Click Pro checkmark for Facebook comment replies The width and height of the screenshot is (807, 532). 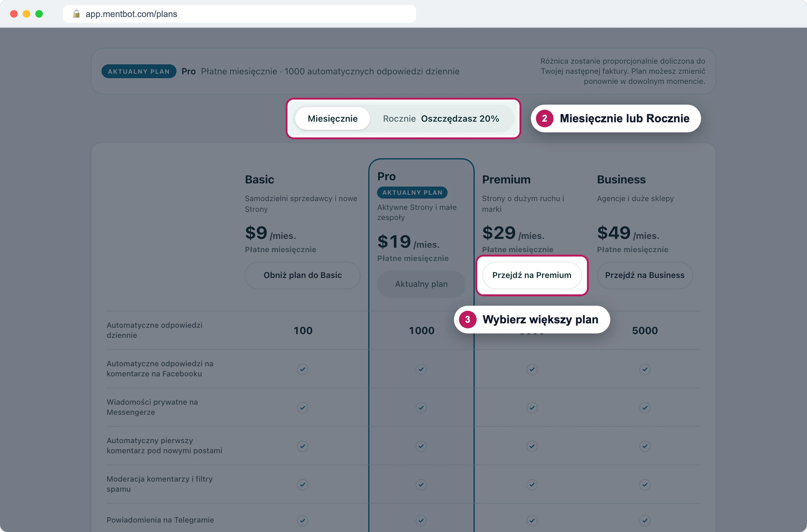(421, 369)
